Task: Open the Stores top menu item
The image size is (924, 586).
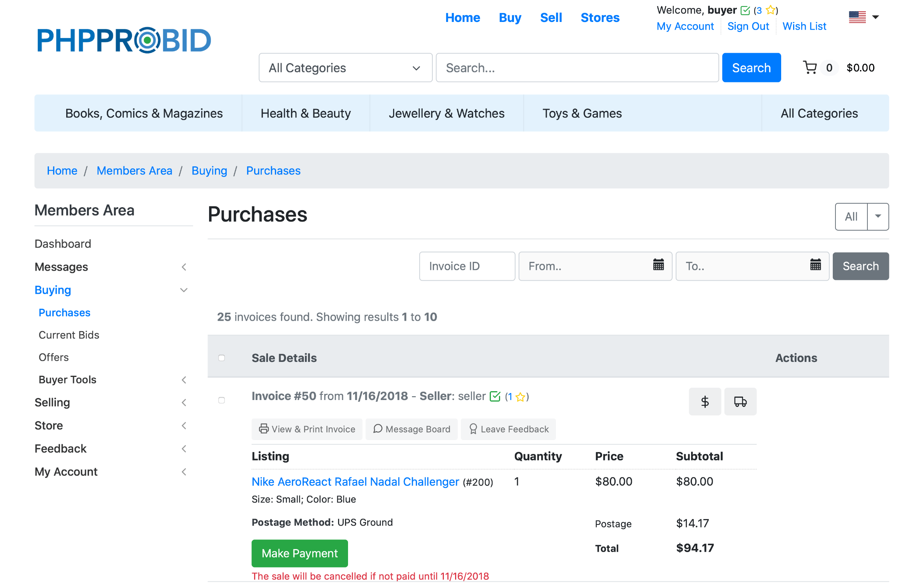Action: tap(600, 18)
